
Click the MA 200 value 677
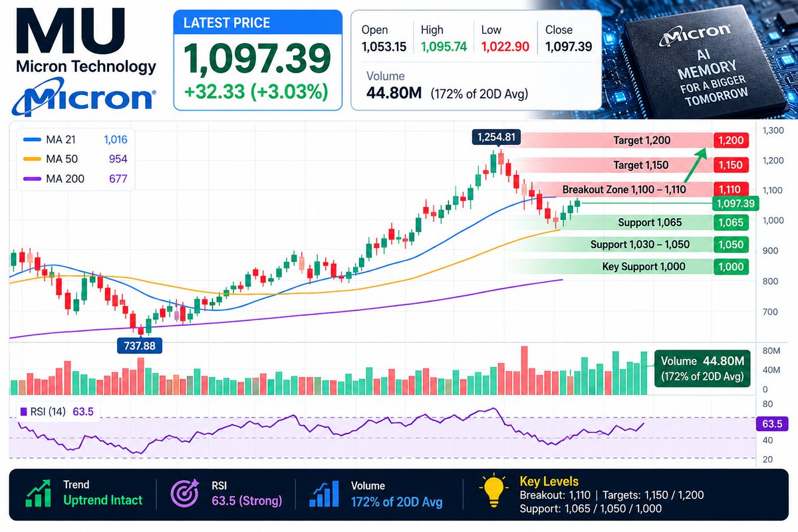click(118, 179)
